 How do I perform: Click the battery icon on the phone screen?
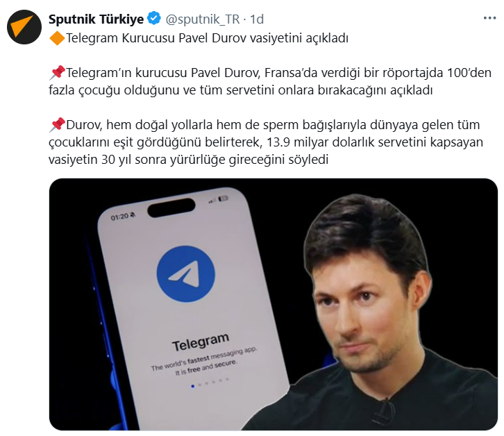223,199
